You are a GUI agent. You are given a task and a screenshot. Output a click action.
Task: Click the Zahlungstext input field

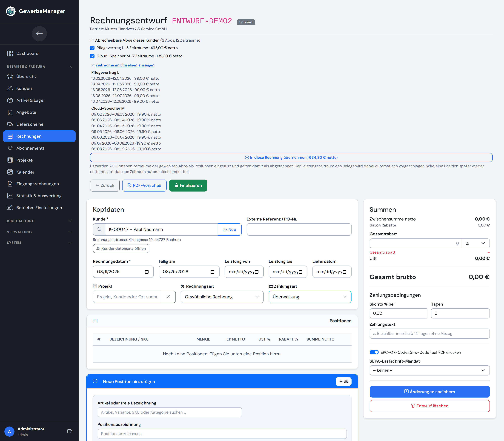[x=430, y=333]
